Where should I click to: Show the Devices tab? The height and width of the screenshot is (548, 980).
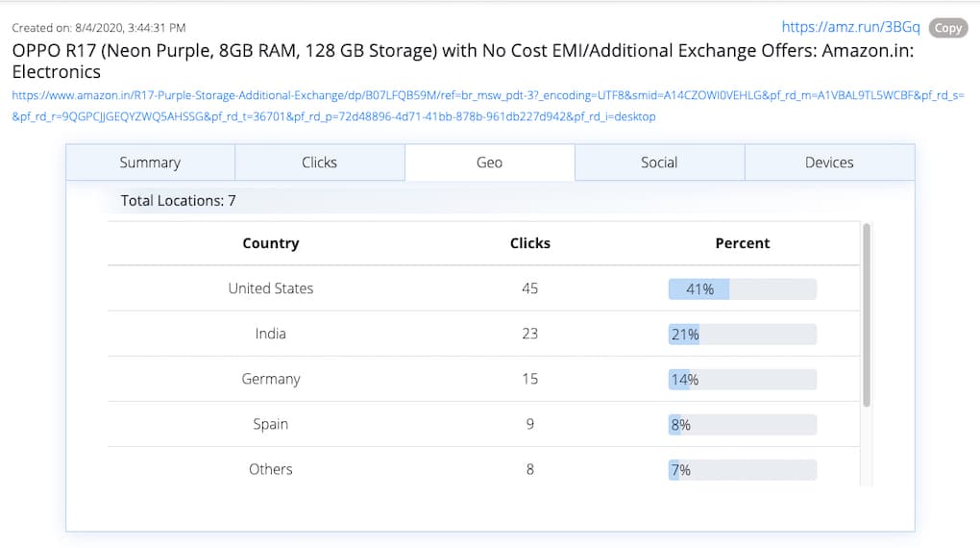[829, 162]
